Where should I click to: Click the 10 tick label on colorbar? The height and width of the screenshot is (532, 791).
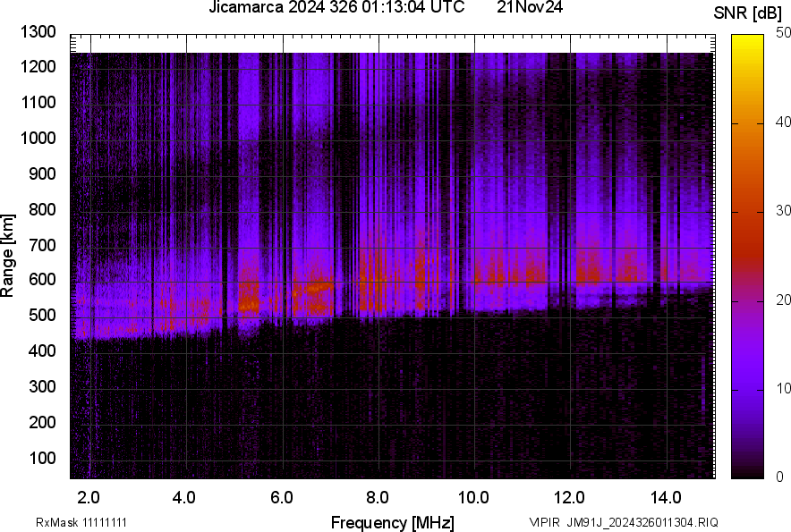pos(785,389)
